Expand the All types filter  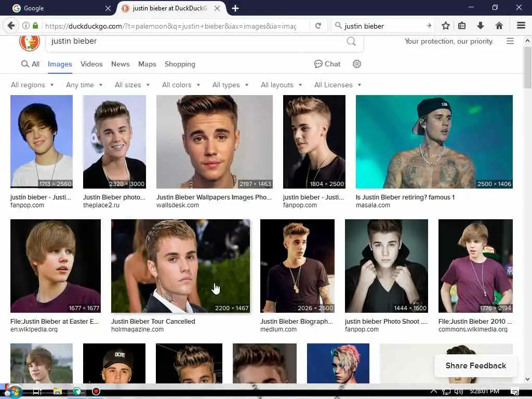coord(230,85)
